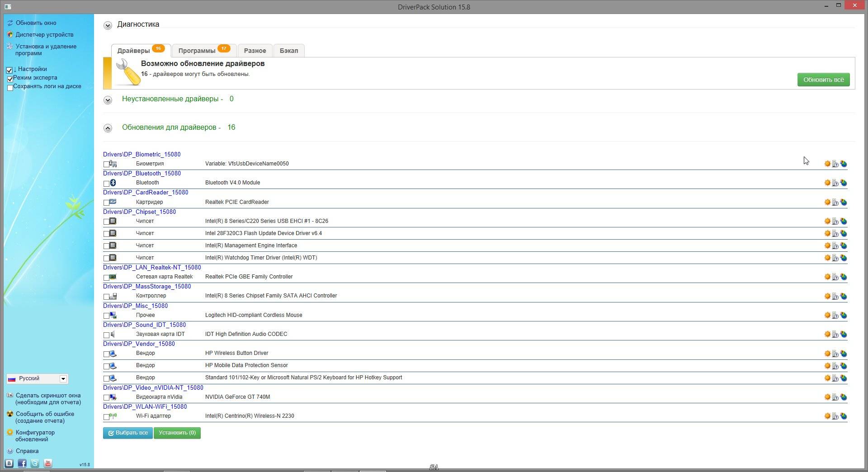Click Конфигуратор обновлений link
868x472 pixels.
pyautogui.click(x=35, y=436)
